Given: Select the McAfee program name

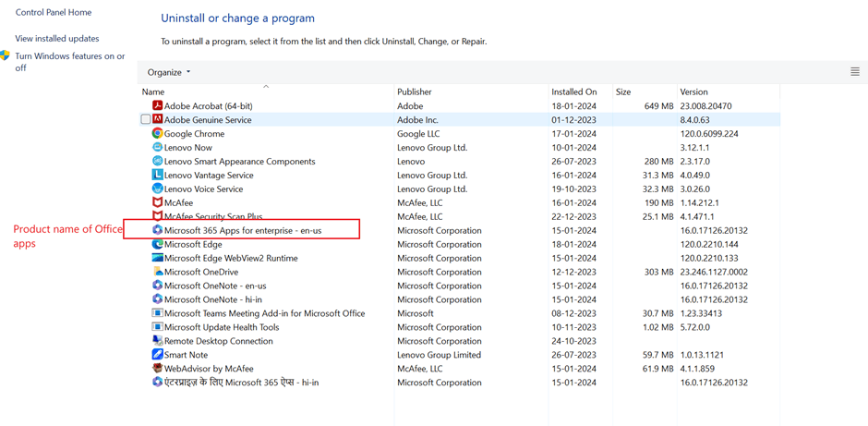Looking at the screenshot, I should pos(177,202).
